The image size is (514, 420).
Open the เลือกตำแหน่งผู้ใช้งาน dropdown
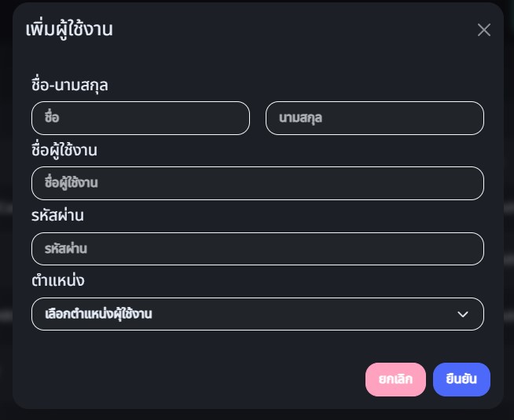(x=258, y=314)
